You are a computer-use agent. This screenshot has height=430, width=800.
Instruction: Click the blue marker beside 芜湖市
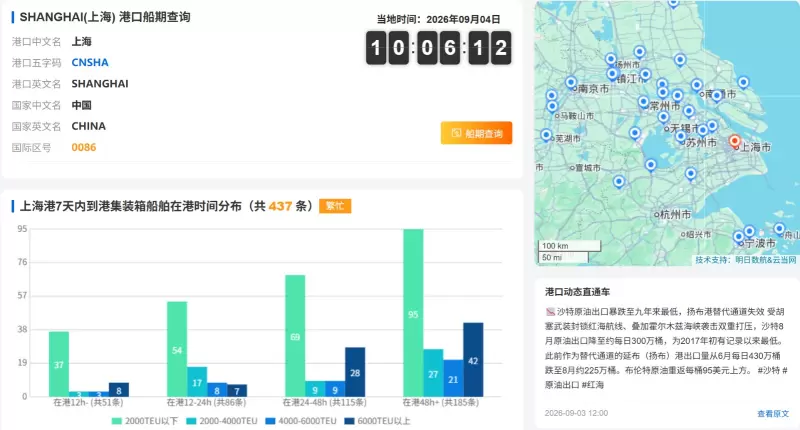(x=546, y=135)
